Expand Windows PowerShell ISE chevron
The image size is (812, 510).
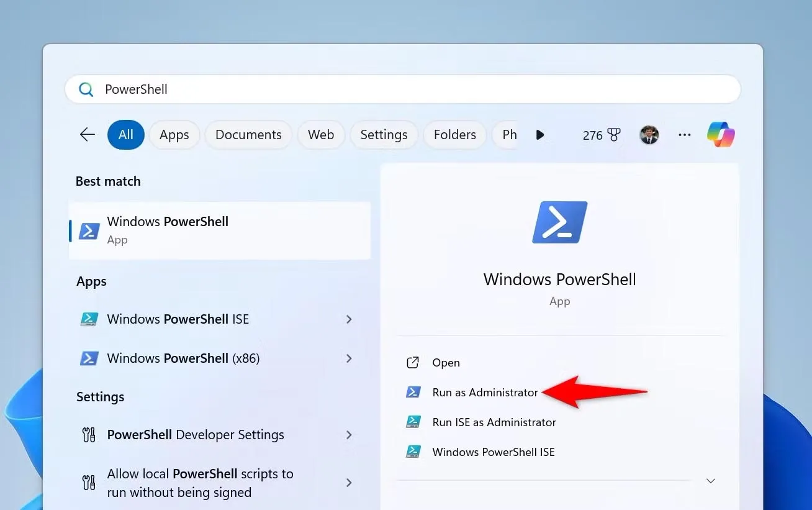[x=349, y=319]
